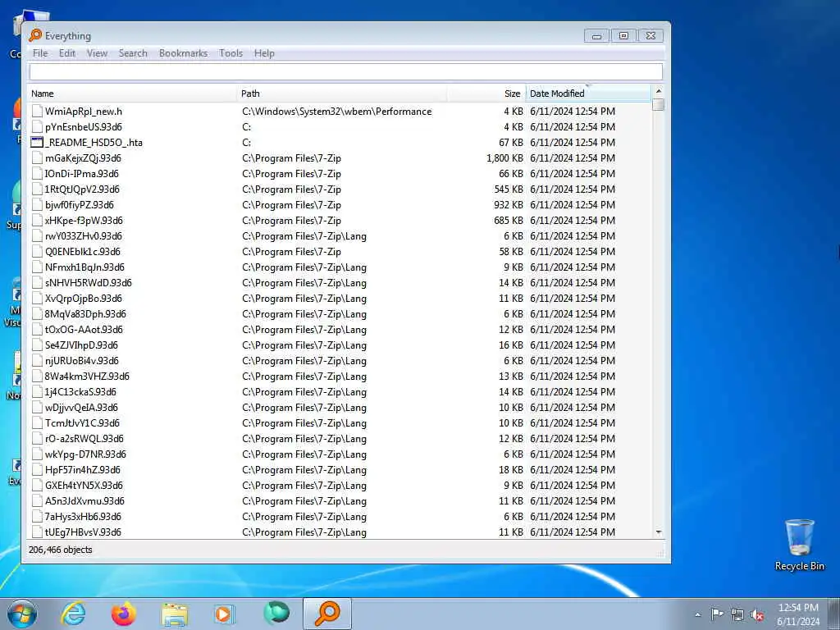Select the Q0ENEbIk1c.93d6 file icon
Screen dimensions: 840x630
(36, 251)
